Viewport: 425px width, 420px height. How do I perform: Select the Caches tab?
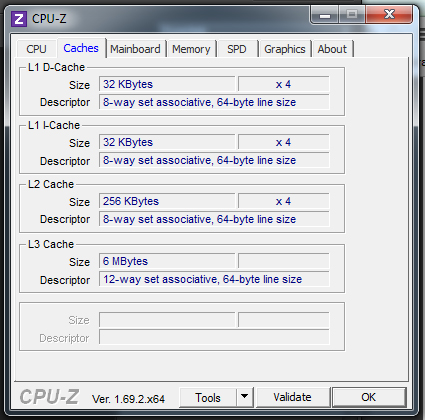(x=81, y=48)
